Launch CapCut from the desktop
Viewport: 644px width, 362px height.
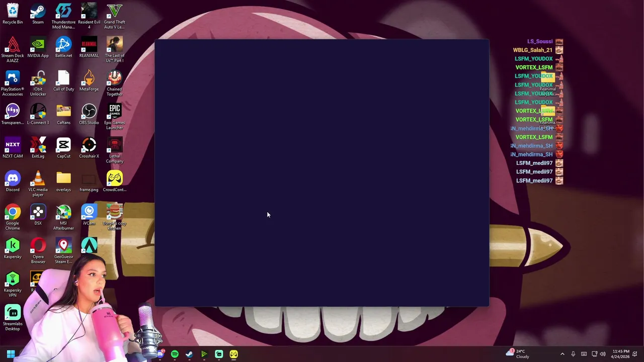click(x=63, y=148)
